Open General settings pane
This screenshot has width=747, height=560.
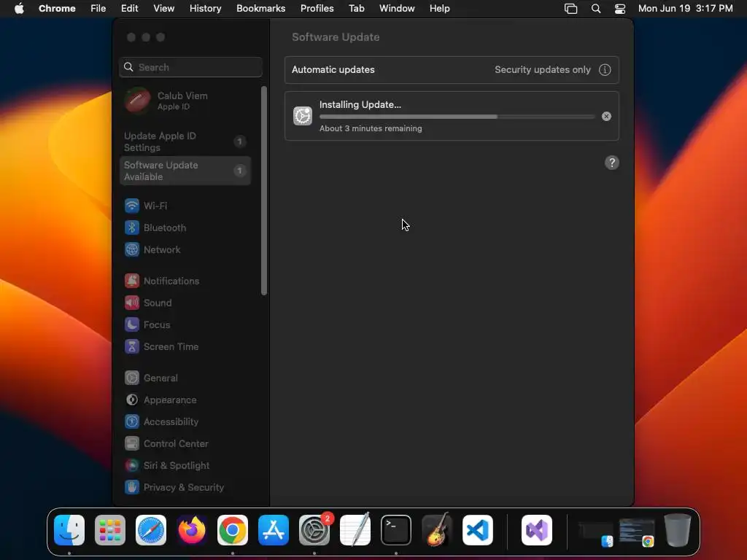(x=151, y=378)
